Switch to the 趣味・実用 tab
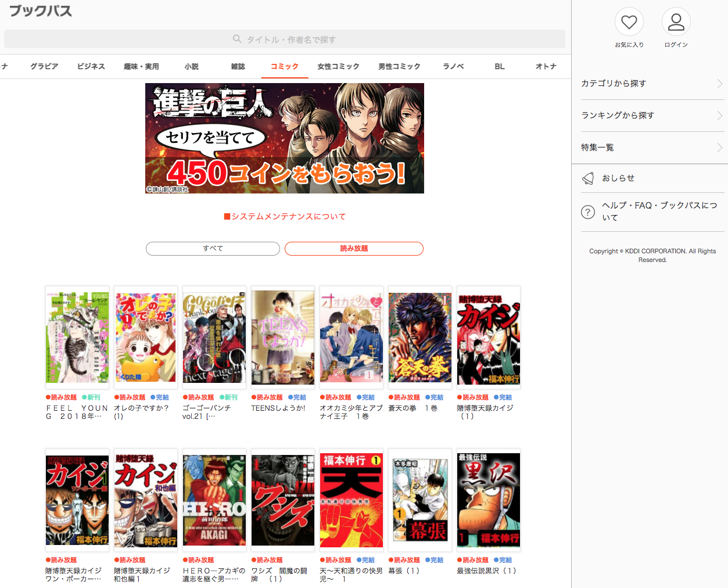 point(141,66)
